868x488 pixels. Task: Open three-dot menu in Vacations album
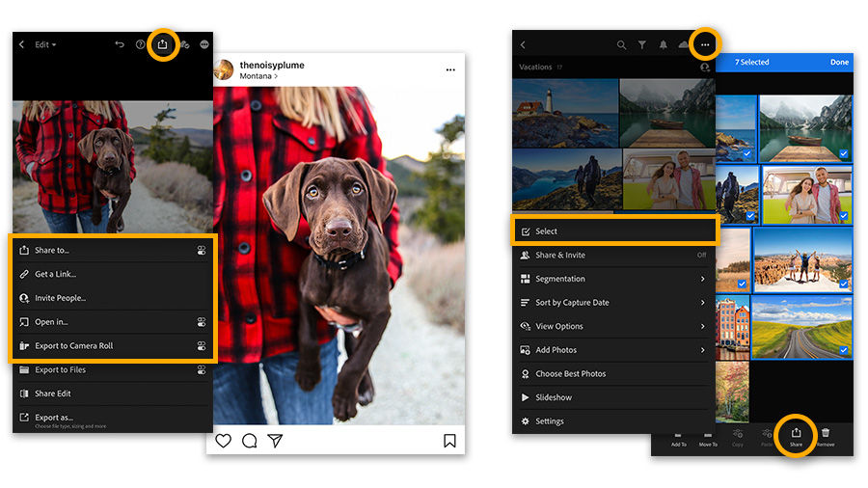[x=705, y=44]
